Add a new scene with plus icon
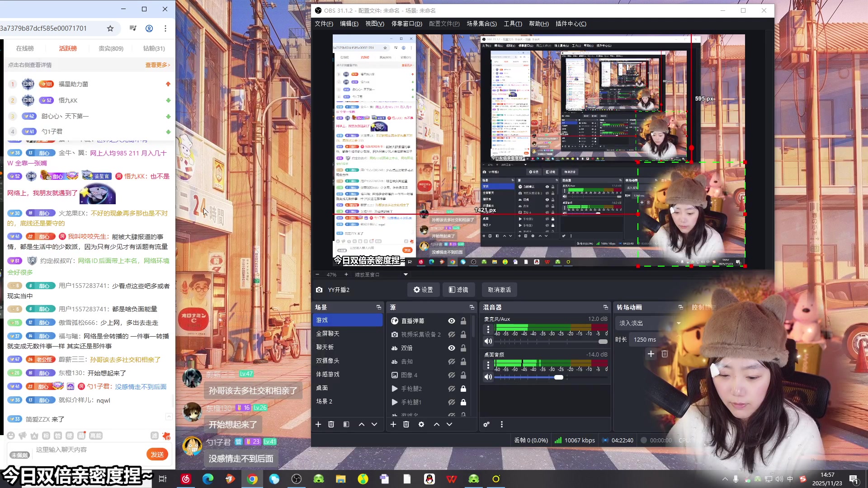868x488 pixels. pyautogui.click(x=318, y=424)
